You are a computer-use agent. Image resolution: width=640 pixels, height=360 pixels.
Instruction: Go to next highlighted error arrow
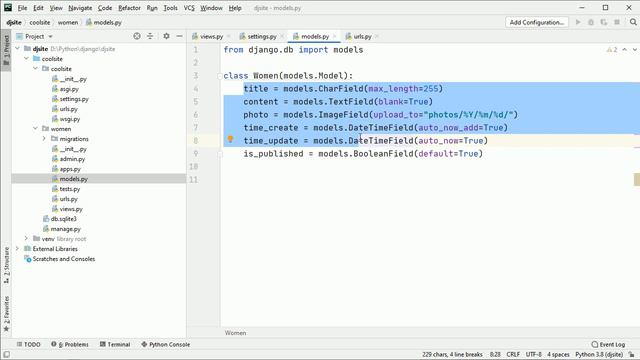[635, 50]
